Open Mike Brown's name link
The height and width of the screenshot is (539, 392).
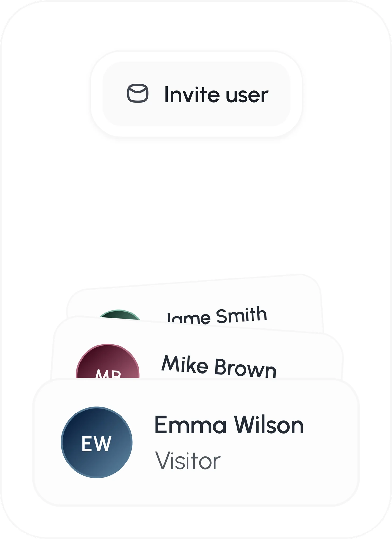coord(219,366)
